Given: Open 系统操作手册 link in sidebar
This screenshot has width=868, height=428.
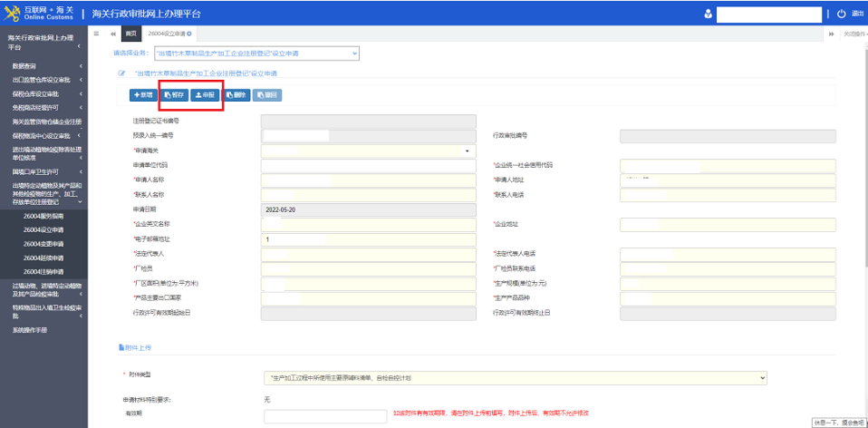Looking at the screenshot, I should [33, 330].
